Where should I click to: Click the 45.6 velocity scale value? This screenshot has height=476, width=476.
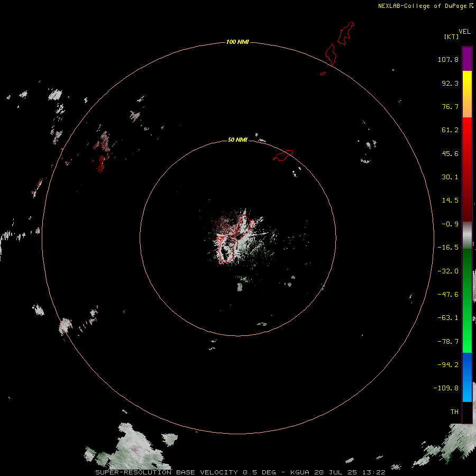click(x=450, y=153)
